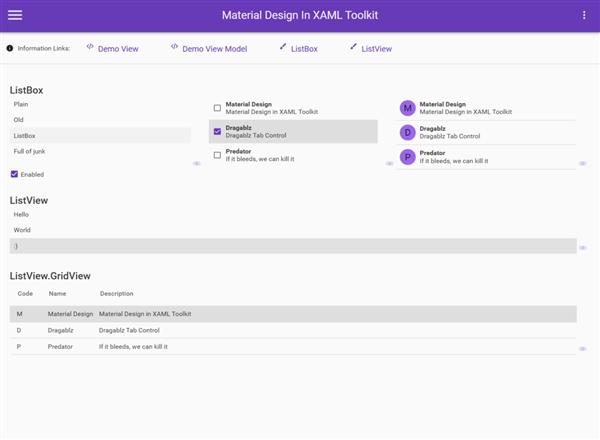600x440 pixels.
Task: Select the purple P avatar for Predator
Action: (408, 157)
